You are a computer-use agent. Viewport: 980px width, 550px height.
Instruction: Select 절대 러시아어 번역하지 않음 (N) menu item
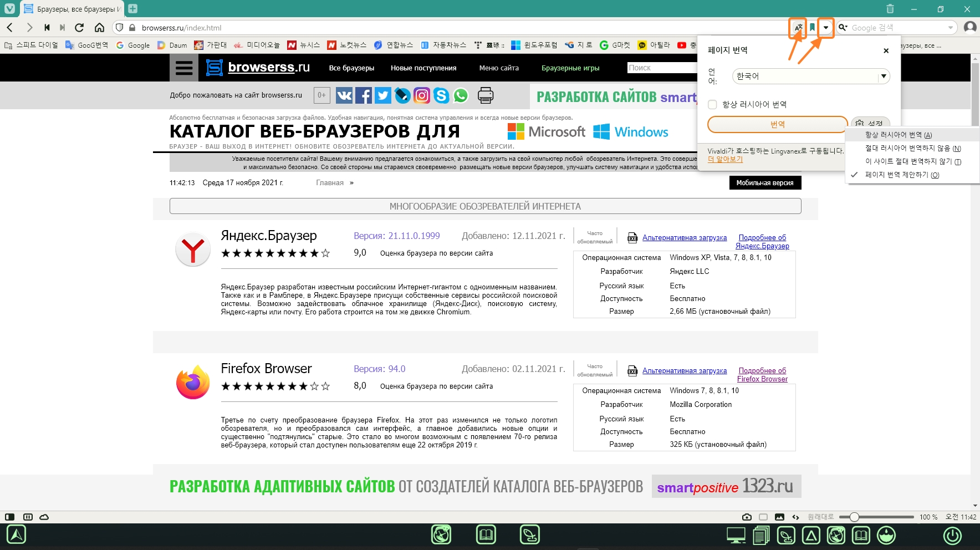[912, 148]
